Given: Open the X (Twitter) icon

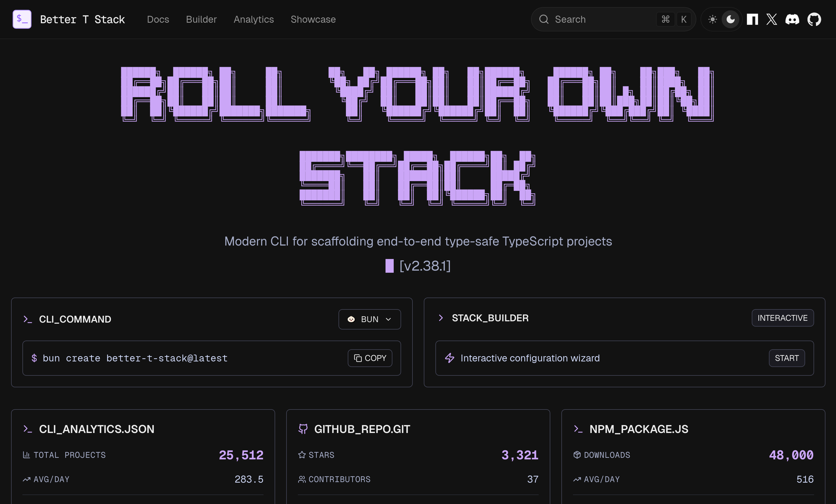Looking at the screenshot, I should point(772,19).
